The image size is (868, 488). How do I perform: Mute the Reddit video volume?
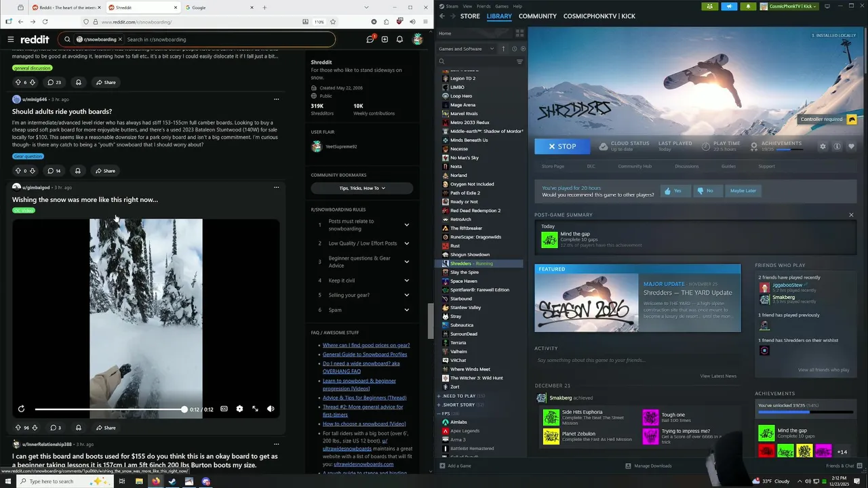tap(271, 409)
